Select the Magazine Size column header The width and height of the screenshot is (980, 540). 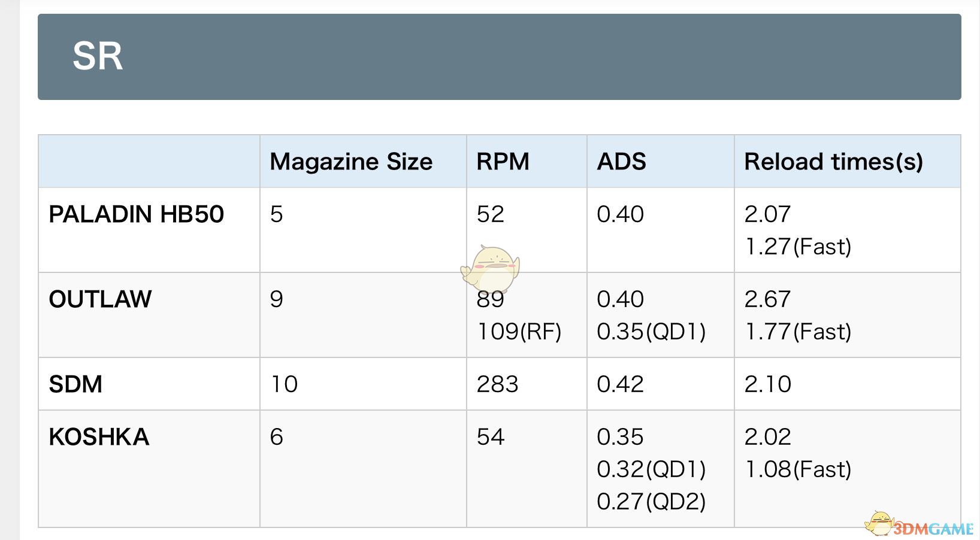point(351,162)
